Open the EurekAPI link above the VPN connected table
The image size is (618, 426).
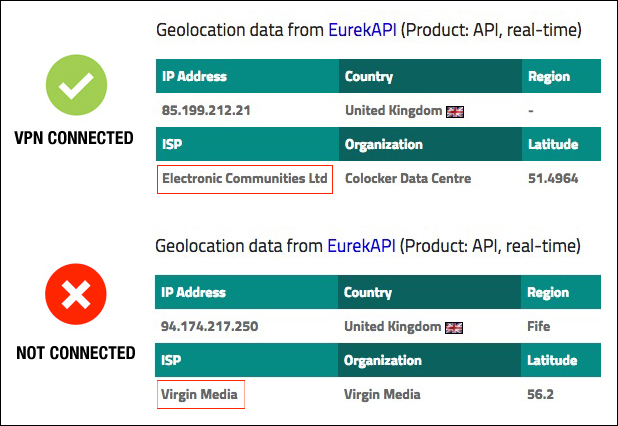tap(361, 30)
